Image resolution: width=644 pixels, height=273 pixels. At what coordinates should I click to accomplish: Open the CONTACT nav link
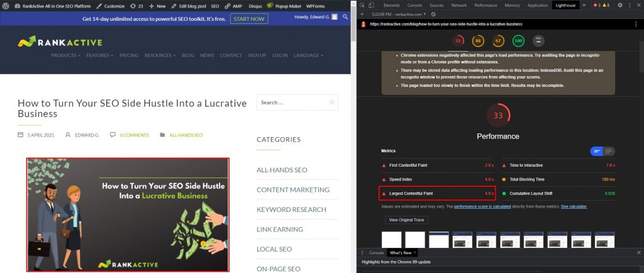pyautogui.click(x=231, y=55)
